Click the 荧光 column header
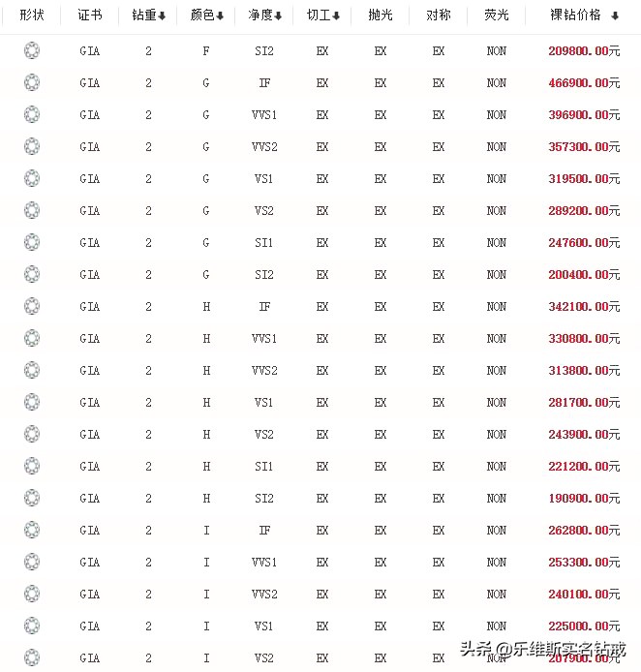The image size is (641, 672). [497, 15]
